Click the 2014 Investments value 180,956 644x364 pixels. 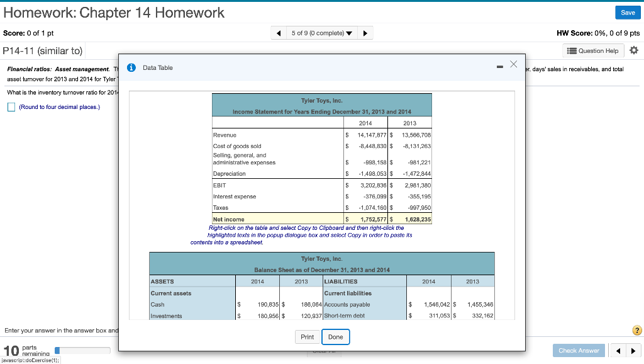point(268,316)
